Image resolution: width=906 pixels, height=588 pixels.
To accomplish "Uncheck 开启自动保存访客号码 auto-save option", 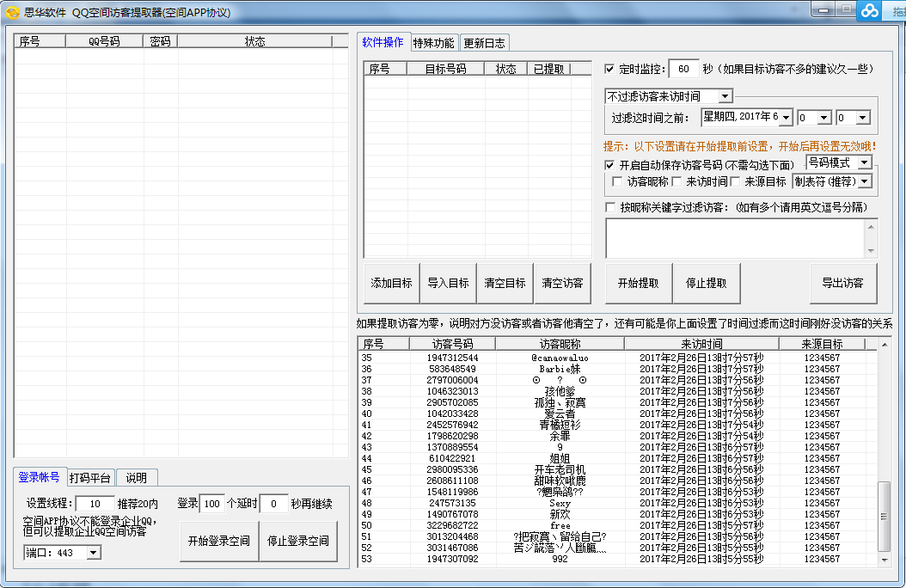I will 609,164.
